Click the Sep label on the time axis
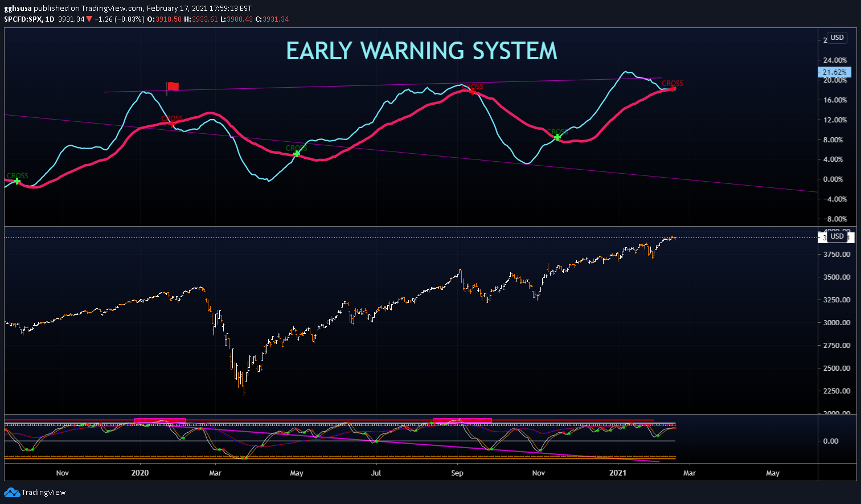The height and width of the screenshot is (504, 861). [x=457, y=473]
